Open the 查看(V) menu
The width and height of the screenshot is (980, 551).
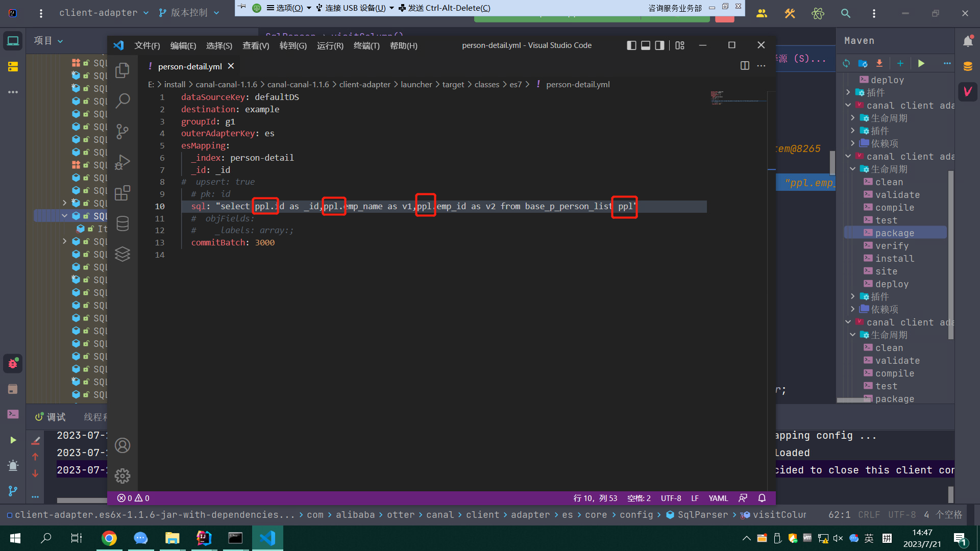(x=256, y=45)
